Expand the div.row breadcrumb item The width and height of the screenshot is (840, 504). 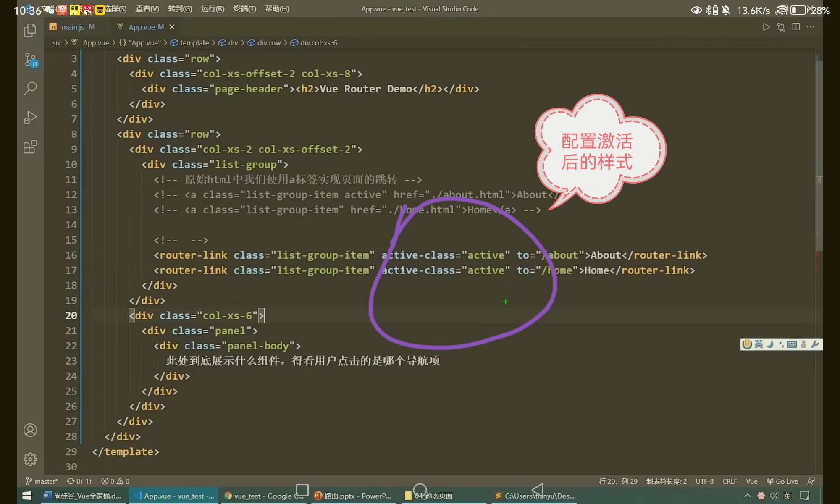(x=269, y=43)
